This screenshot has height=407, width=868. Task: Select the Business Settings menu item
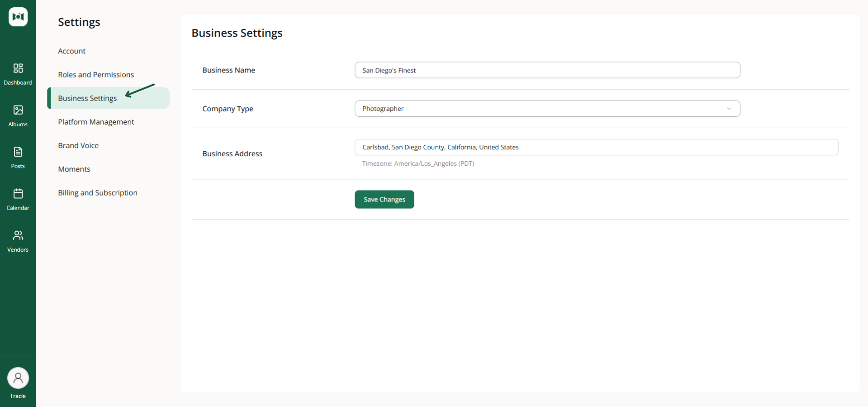[x=109, y=98]
